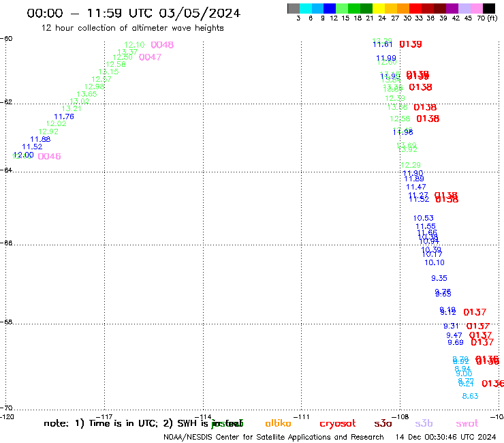The image size is (504, 443).
Task: Click the blue wave height value '9.35'
Action: [x=439, y=278]
